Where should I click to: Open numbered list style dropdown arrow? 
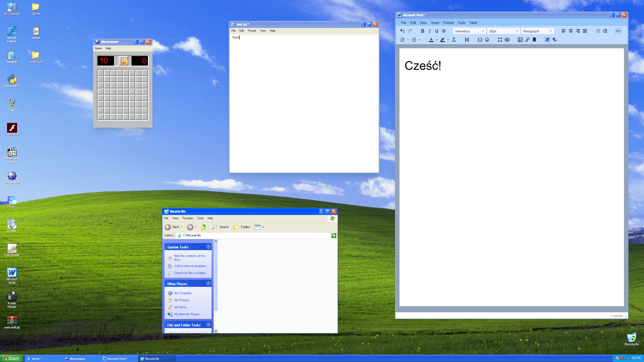pos(408,40)
